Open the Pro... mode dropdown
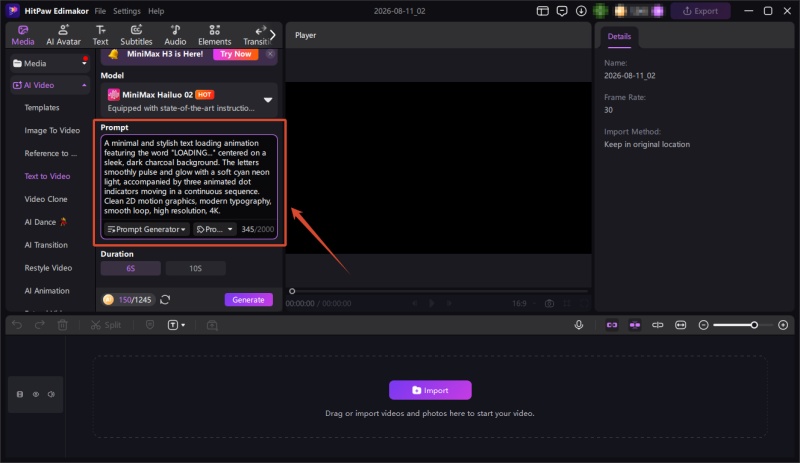Viewport: 800px width, 463px height. click(215, 229)
